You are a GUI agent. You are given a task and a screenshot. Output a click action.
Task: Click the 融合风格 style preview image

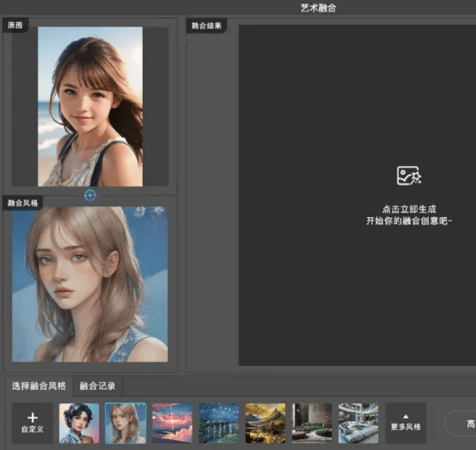tap(90, 285)
